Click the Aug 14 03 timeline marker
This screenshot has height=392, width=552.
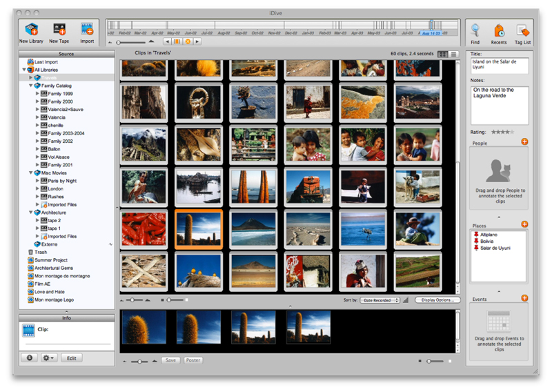(431, 33)
